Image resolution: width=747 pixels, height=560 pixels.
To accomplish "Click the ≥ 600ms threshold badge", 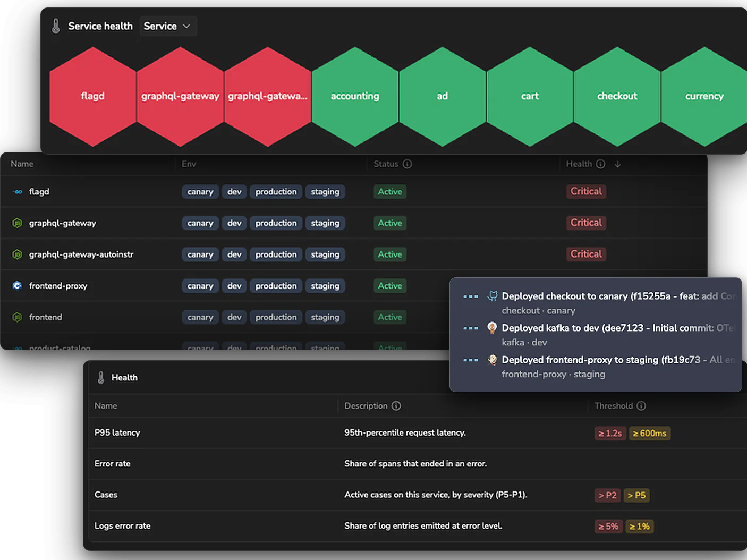I will [650, 434].
